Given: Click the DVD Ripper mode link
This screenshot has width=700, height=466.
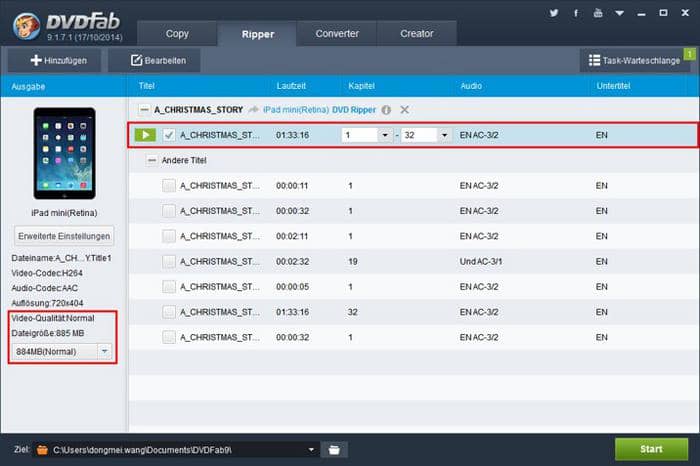Looking at the screenshot, I should [x=354, y=110].
